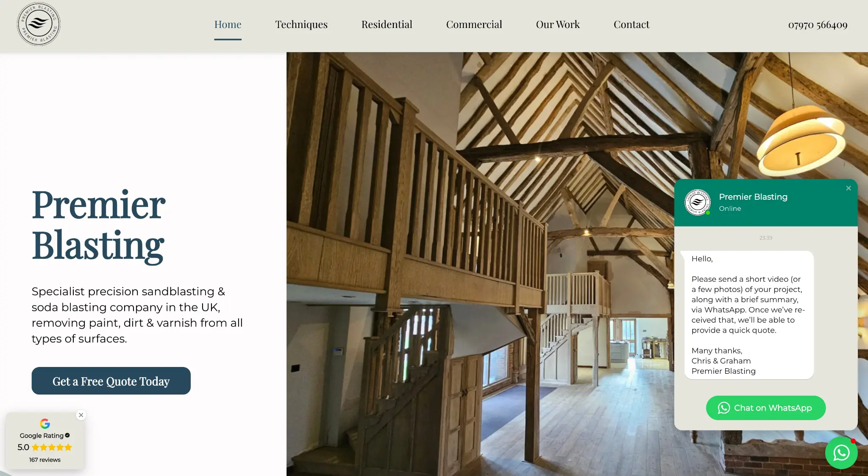This screenshot has height=476, width=868.
Task: Open the 167 reviews link
Action: coord(45,460)
